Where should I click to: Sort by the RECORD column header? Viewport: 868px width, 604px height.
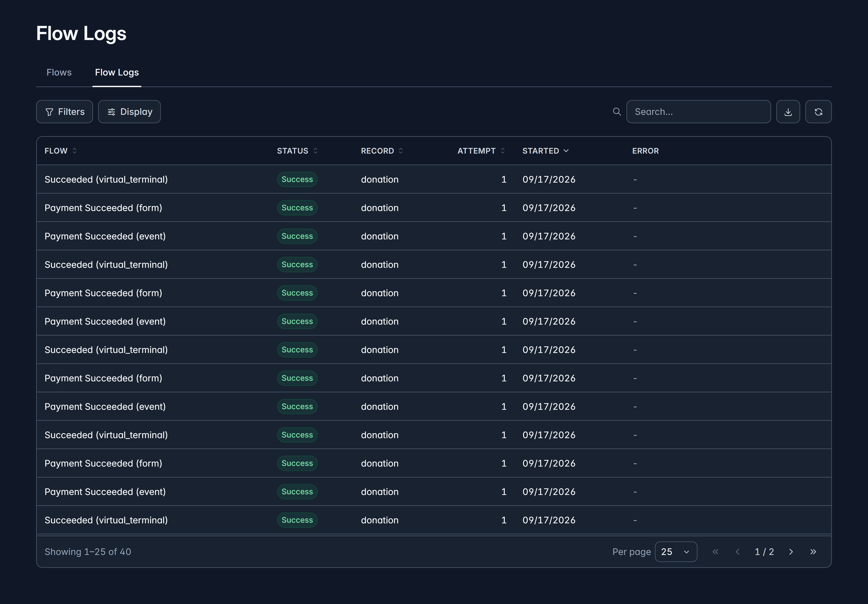[382, 151]
